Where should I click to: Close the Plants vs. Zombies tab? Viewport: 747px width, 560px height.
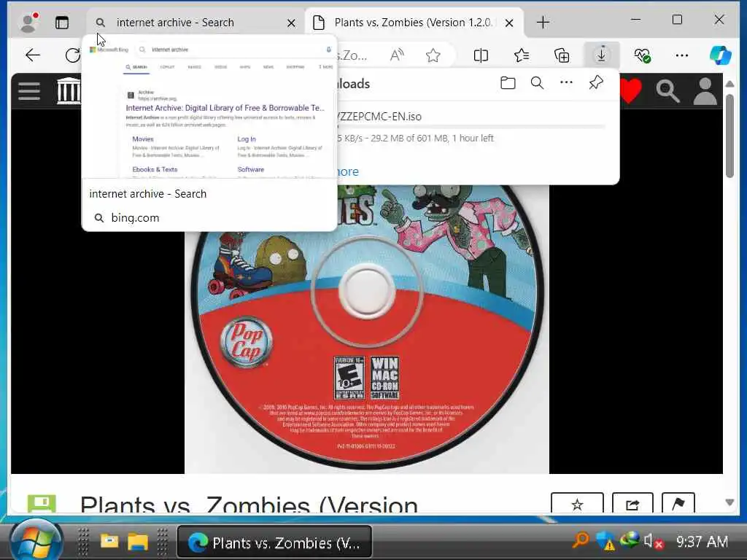tap(508, 23)
